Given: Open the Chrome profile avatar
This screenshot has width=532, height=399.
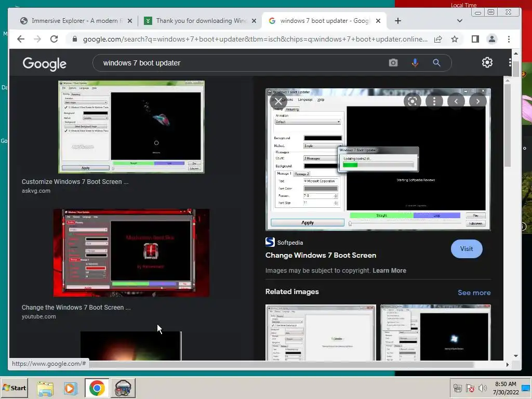Looking at the screenshot, I should click(491, 39).
